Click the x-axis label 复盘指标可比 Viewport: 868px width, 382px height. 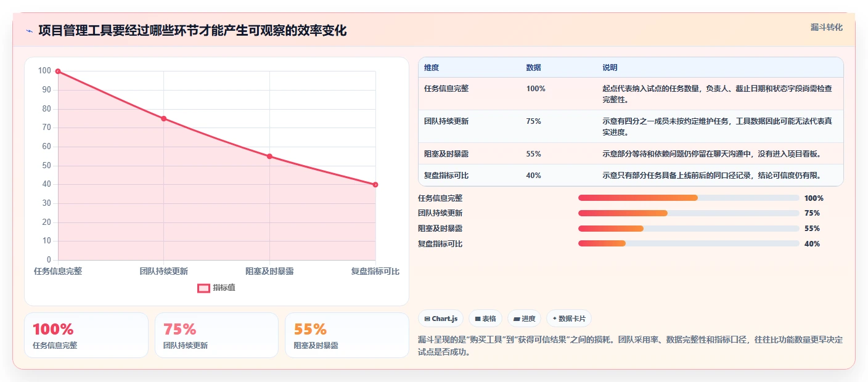click(375, 271)
